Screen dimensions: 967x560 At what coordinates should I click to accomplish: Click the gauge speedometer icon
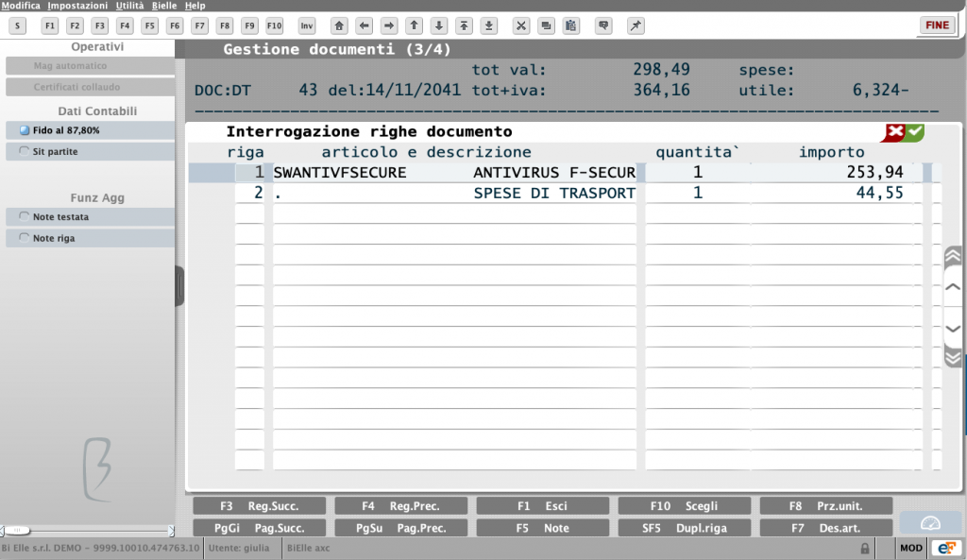930,523
